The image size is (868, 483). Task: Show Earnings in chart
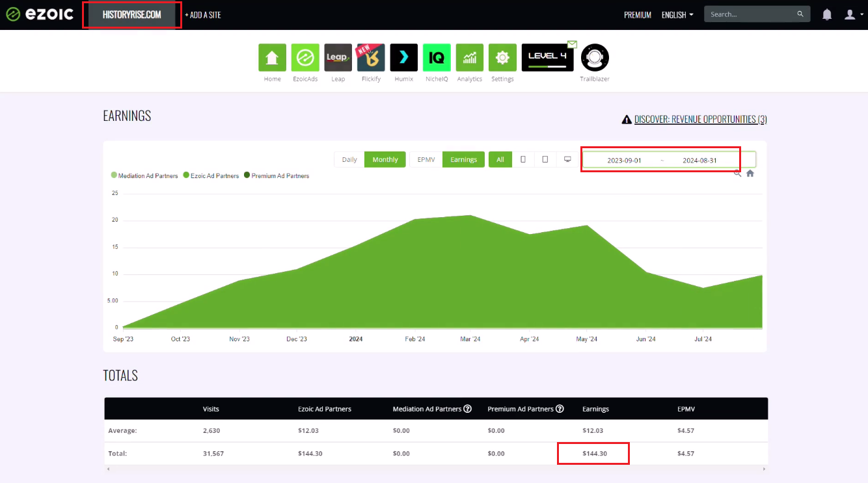click(x=464, y=159)
